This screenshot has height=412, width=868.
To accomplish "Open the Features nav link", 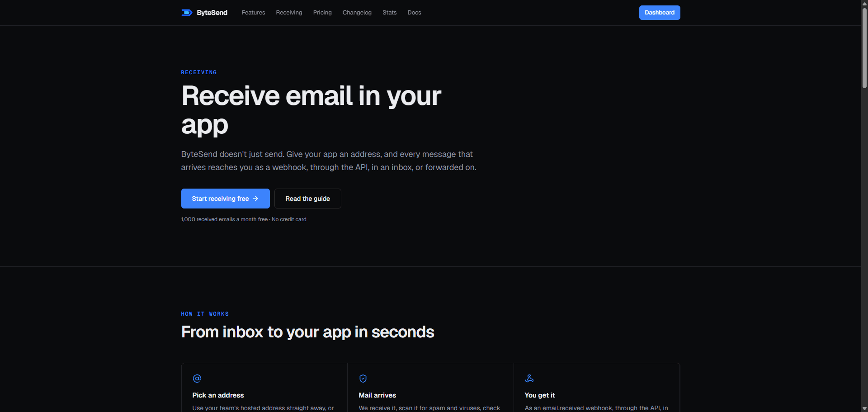I will tap(253, 13).
